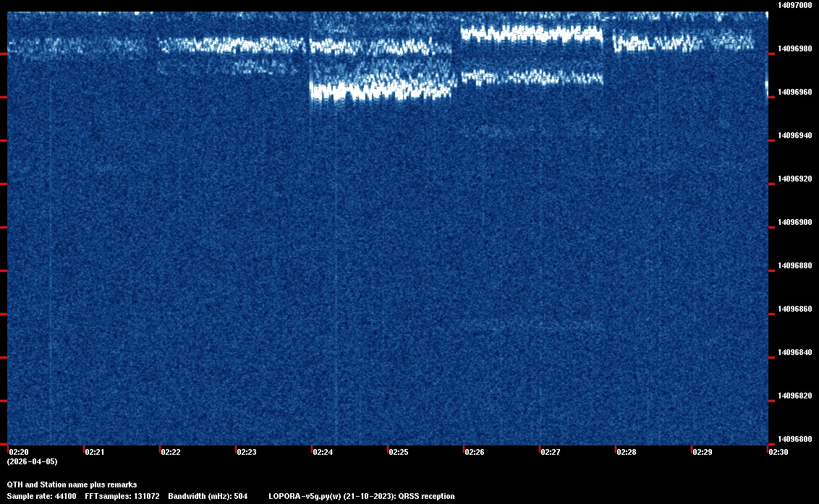Select the 02:28 time axis label
819x504 pixels.
pos(627,452)
